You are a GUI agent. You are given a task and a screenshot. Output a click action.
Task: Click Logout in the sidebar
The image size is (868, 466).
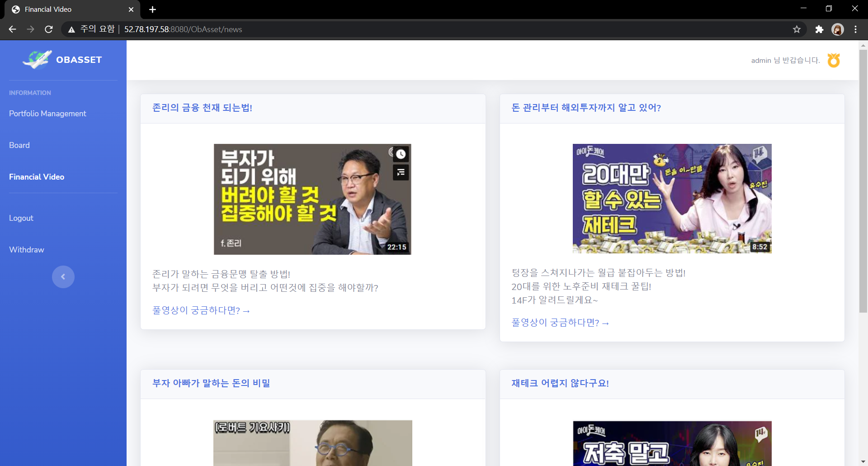coord(21,218)
